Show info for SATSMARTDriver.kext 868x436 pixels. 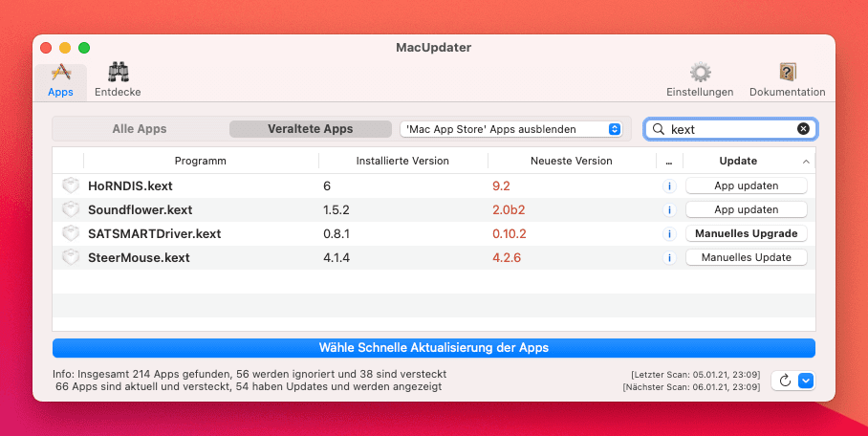pos(669,234)
